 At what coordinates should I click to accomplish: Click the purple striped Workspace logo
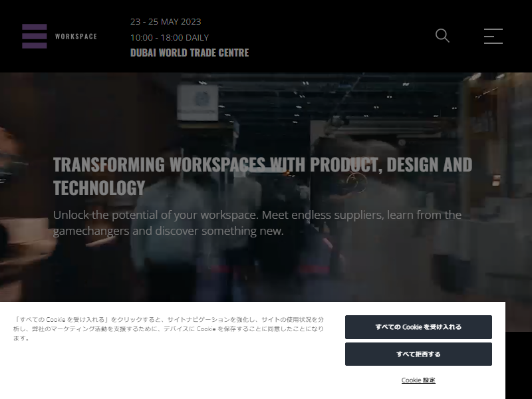pyautogui.click(x=35, y=37)
